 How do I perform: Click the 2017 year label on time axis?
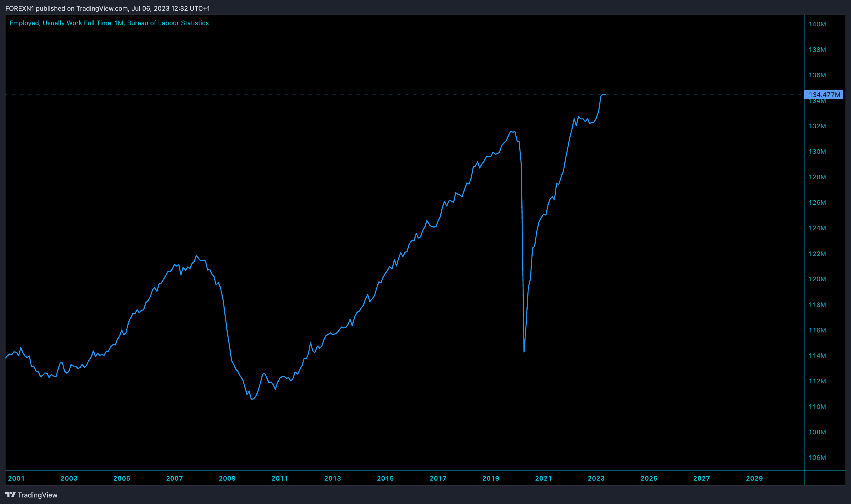438,478
